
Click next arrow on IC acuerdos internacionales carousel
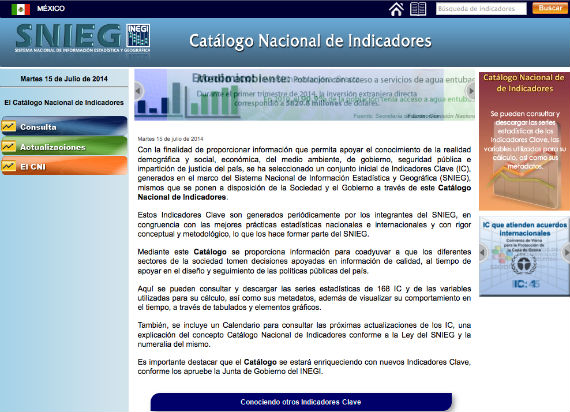coord(566,252)
